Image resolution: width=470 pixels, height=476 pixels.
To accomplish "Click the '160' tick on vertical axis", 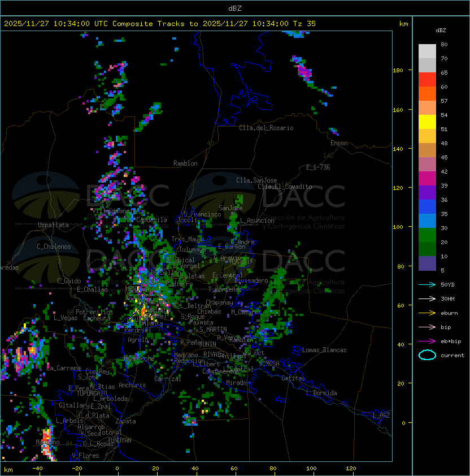I will tap(398, 110).
